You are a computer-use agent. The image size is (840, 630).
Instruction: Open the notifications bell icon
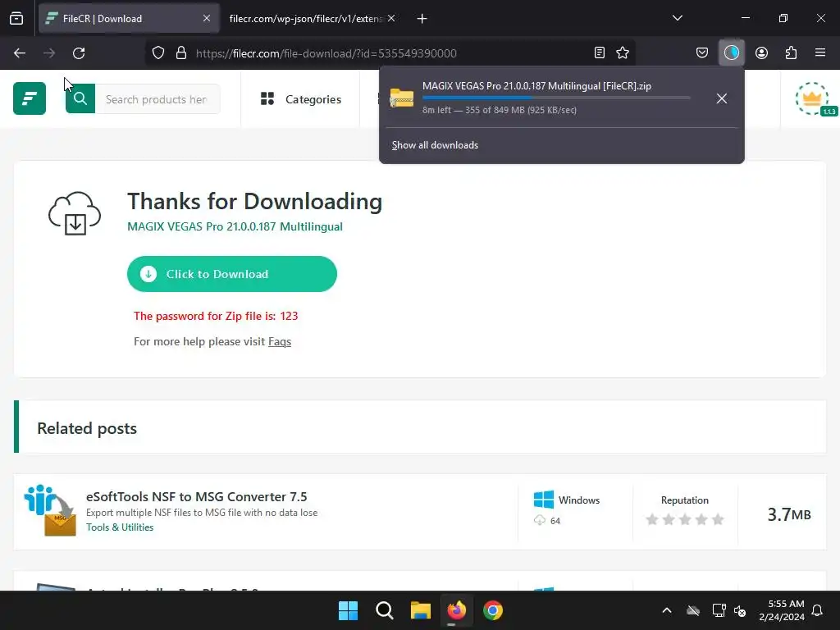click(818, 610)
